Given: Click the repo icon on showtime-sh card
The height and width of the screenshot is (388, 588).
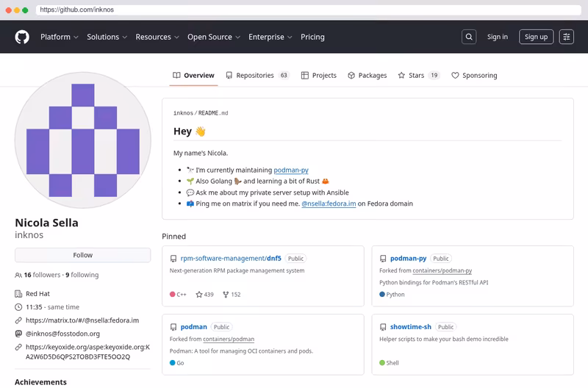Looking at the screenshot, I should (x=383, y=327).
